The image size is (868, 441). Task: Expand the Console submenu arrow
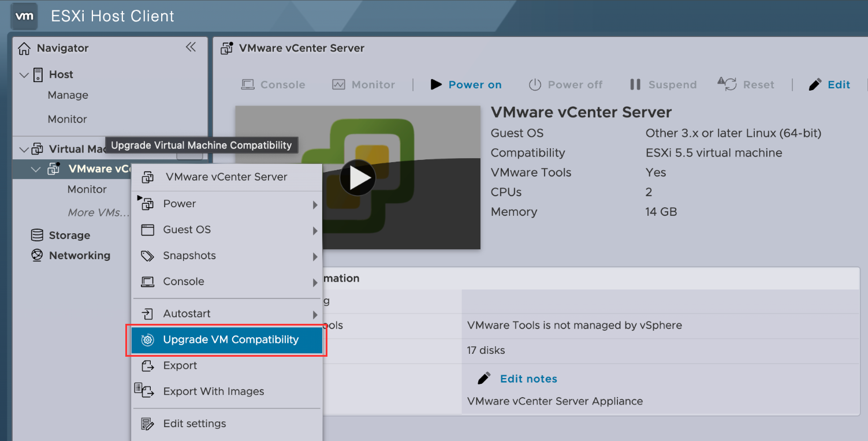coord(315,283)
